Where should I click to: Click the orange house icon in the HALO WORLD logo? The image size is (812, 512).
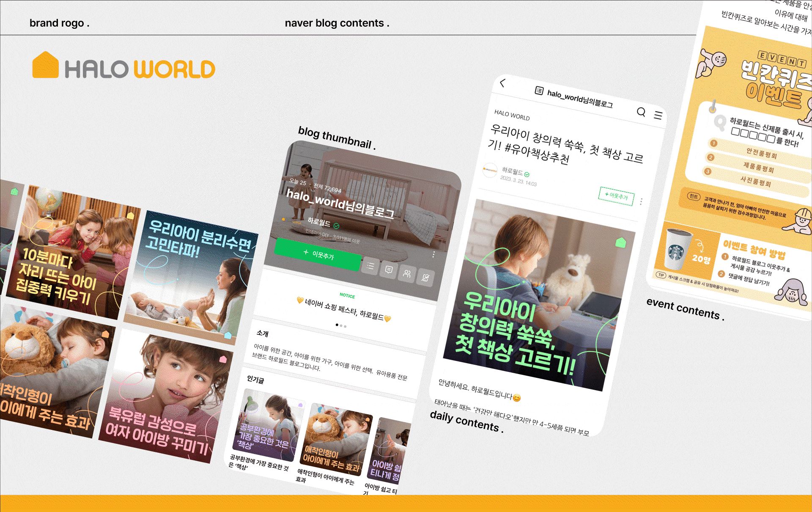pyautogui.click(x=45, y=65)
